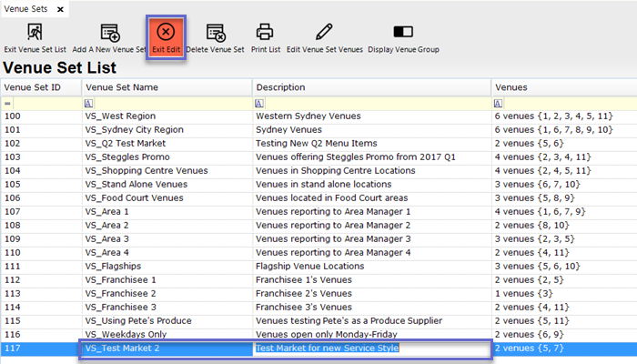637x364 pixels.
Task: Sort by Description column header
Action: pos(371,87)
